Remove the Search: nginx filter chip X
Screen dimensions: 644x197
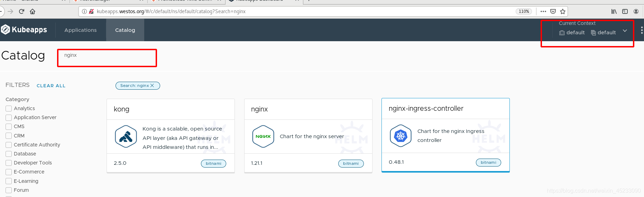(x=152, y=86)
